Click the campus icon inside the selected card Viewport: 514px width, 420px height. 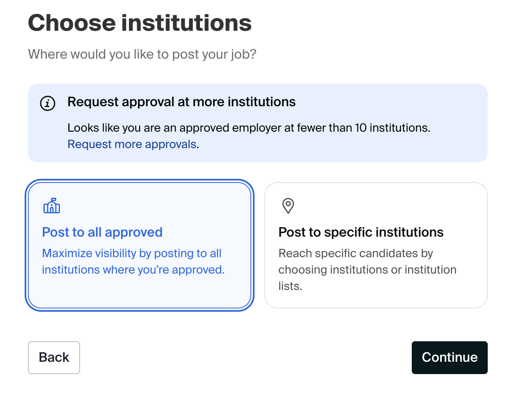point(52,206)
